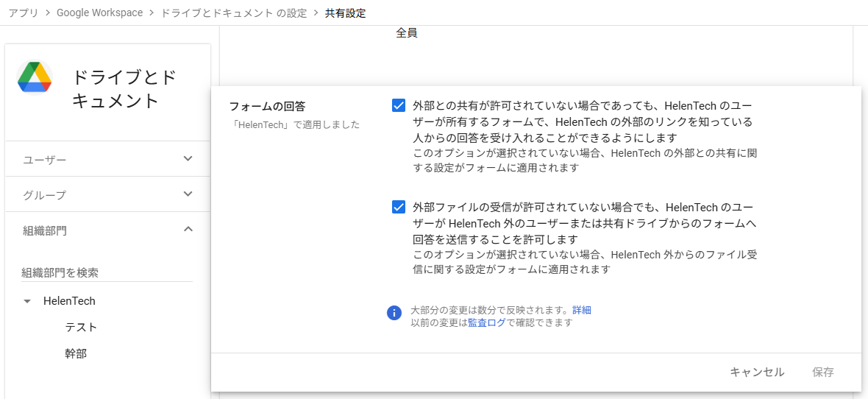Click the ドライブとドキュメント title
This screenshot has height=399, width=868.
click(x=124, y=89)
